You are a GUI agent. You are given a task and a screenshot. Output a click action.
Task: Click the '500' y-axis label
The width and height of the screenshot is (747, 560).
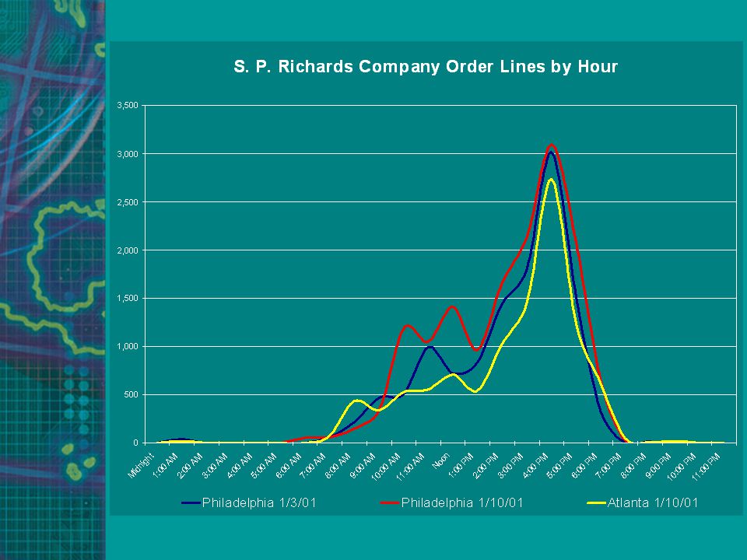coord(132,395)
